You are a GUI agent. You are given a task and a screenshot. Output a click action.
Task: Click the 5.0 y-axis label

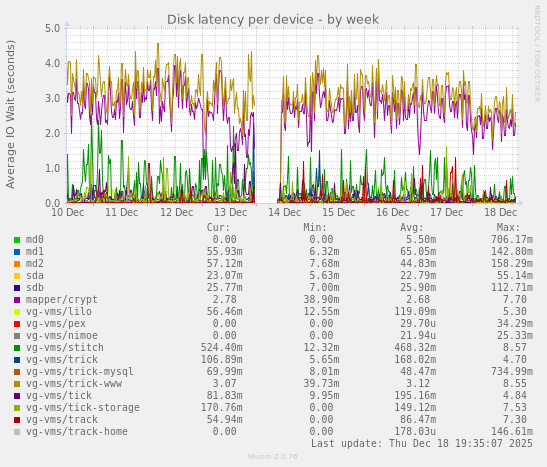coord(53,28)
